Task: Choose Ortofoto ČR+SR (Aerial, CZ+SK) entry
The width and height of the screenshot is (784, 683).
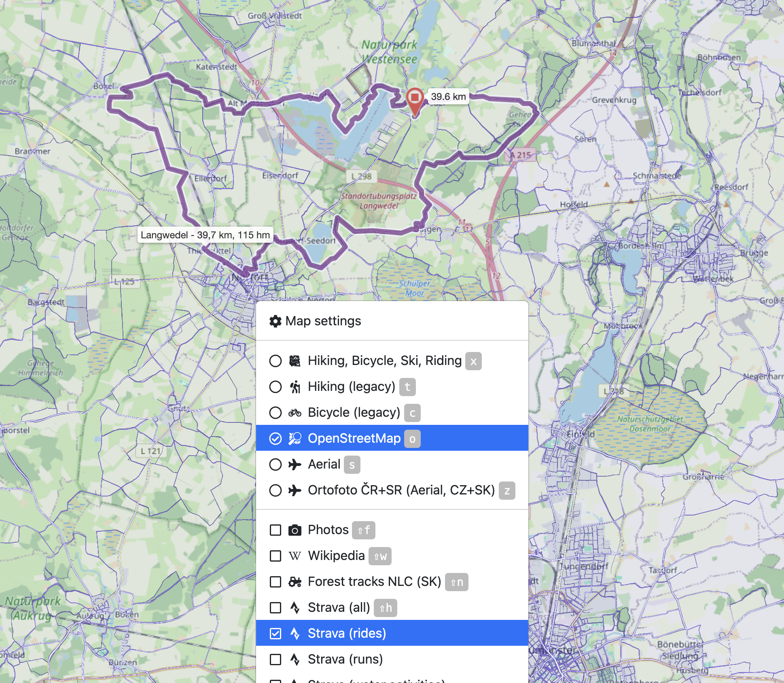Action: coord(392,490)
